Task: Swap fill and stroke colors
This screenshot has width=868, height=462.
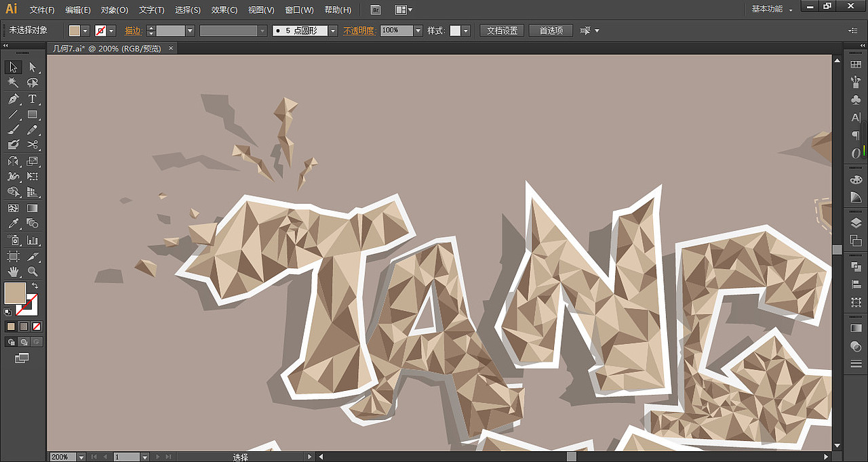Action: [35, 287]
